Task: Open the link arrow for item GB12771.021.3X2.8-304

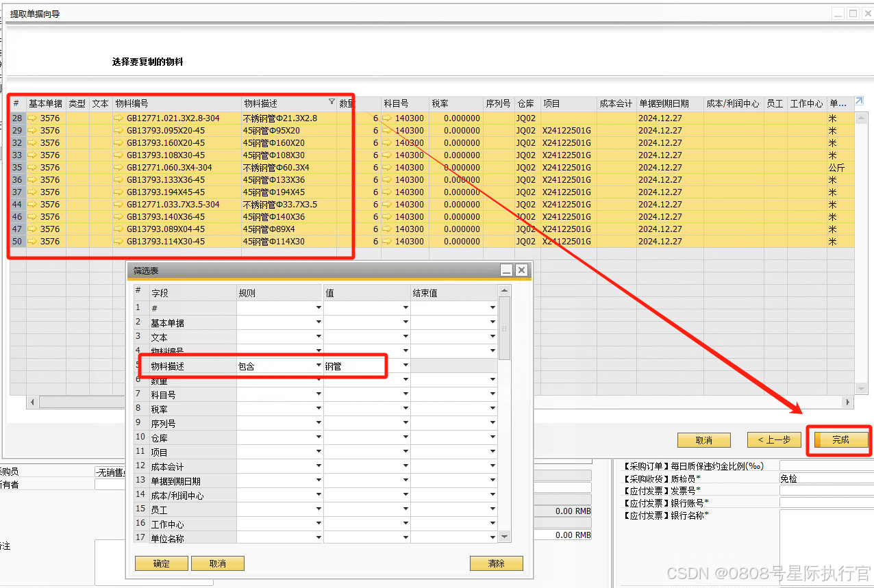Action: [x=119, y=118]
